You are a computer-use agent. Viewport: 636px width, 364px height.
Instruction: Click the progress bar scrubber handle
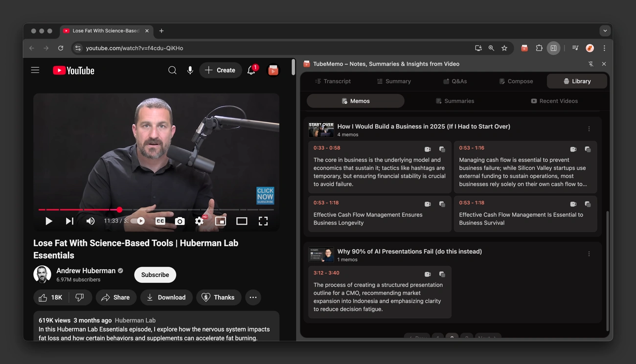tap(119, 209)
